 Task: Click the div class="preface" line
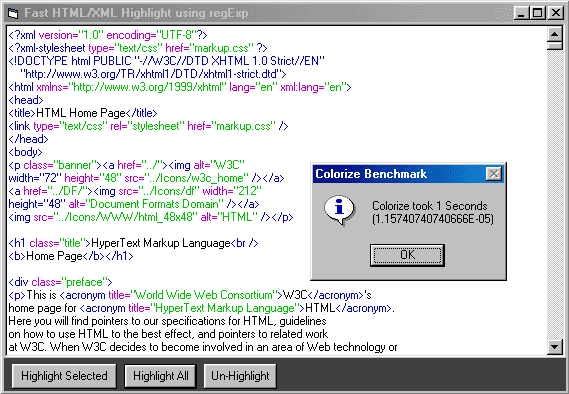pyautogui.click(x=60, y=282)
